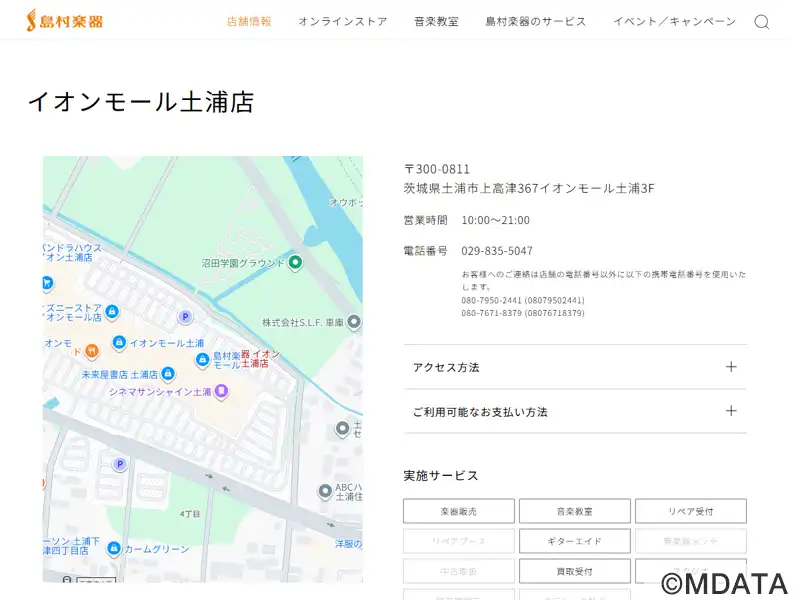
Task: Click the Shimamura Gakki logo
Action: (x=65, y=20)
